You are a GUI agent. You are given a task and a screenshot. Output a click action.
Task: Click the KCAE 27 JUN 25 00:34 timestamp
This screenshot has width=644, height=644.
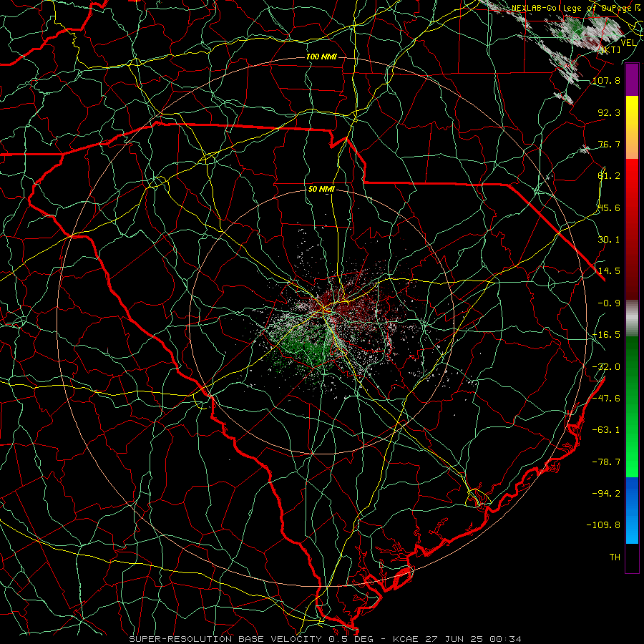point(457,639)
